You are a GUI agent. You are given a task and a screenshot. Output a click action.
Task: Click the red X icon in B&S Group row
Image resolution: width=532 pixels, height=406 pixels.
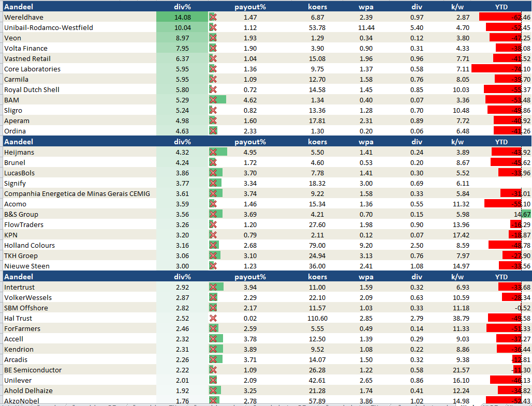coord(213,214)
